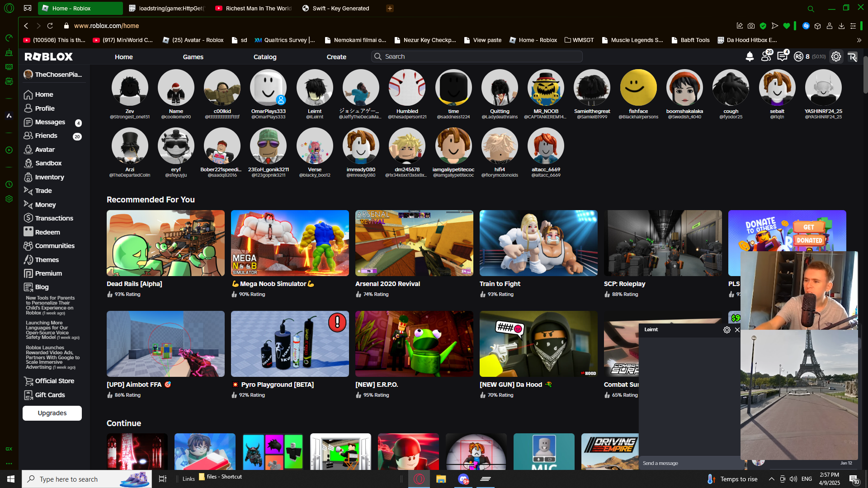Viewport: 868px width, 488px height.
Task: Switch to the Games tab
Action: pos(193,57)
